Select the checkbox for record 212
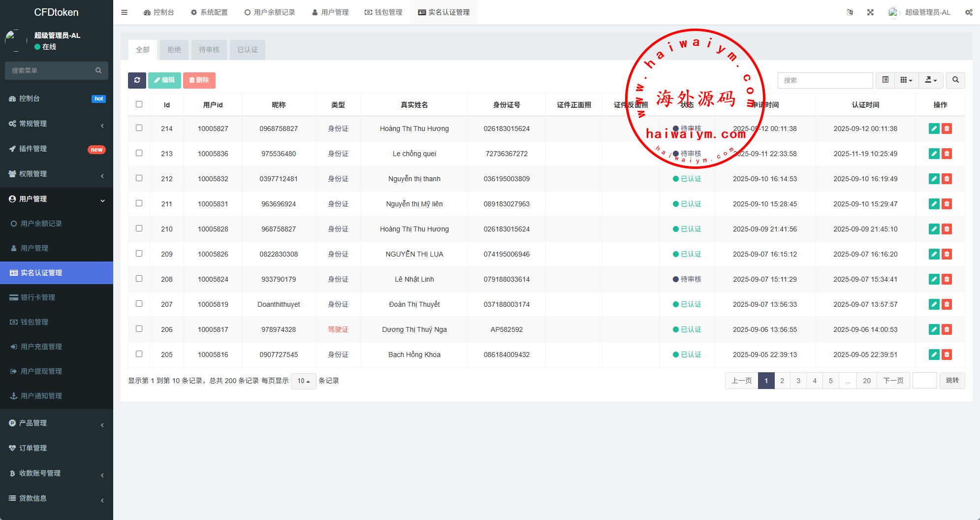 (x=139, y=178)
